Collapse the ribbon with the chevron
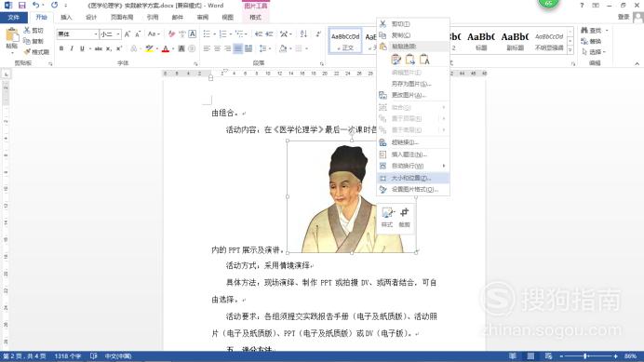644x362 pixels. tap(637, 63)
